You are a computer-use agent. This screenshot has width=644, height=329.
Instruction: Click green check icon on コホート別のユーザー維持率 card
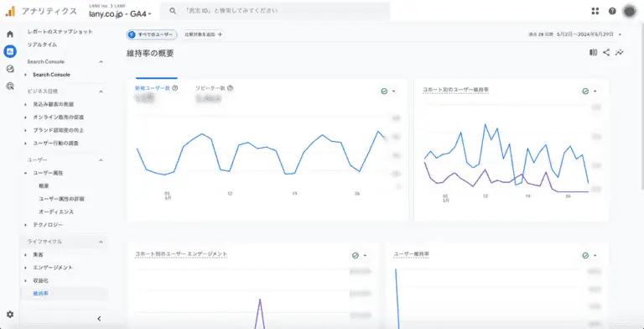coord(585,91)
